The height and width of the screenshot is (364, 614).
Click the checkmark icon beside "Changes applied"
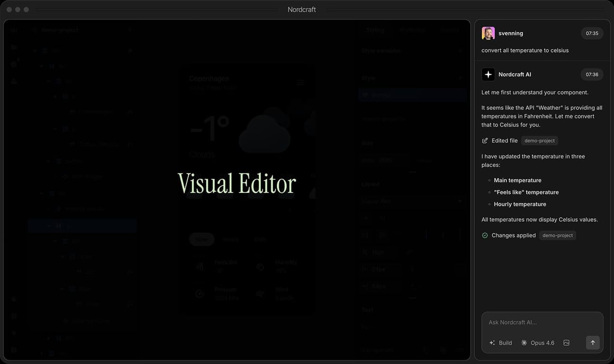[x=484, y=235]
